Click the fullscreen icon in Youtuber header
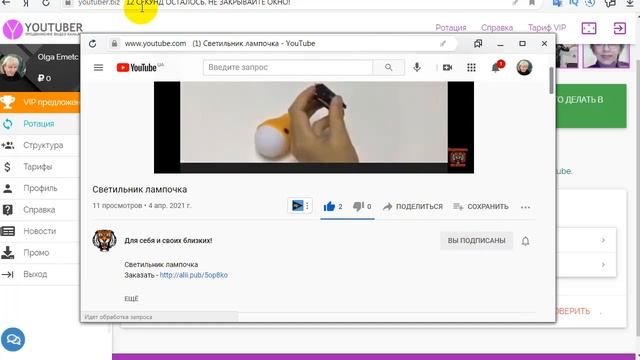Screen dimensions: 640x360 point(589,28)
